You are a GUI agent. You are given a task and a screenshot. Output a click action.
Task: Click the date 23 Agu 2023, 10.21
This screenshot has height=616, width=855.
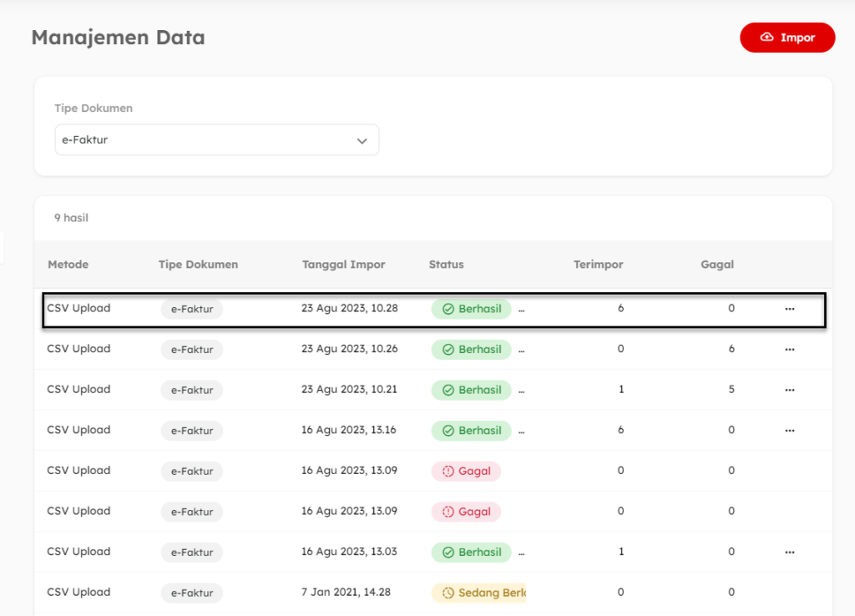[350, 389]
